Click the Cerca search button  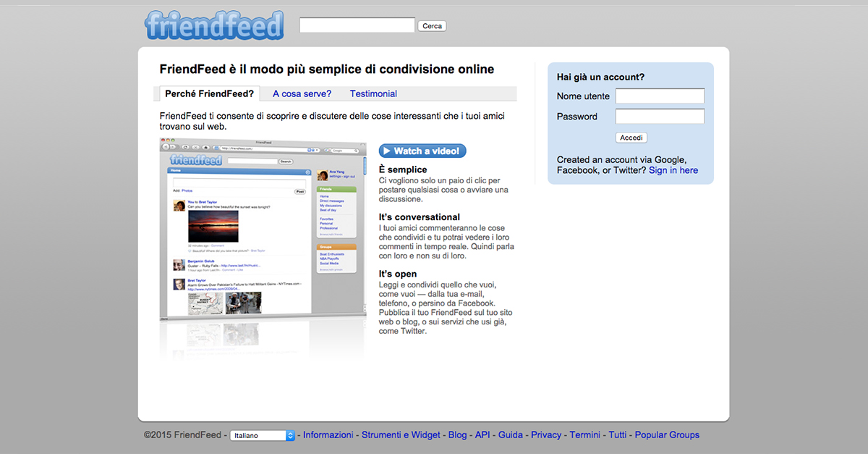click(432, 26)
